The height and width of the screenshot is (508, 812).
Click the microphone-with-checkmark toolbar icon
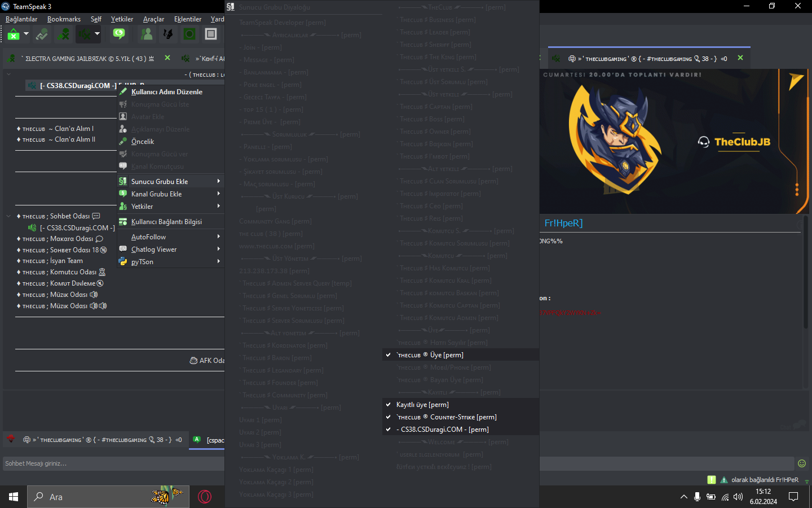click(x=42, y=34)
